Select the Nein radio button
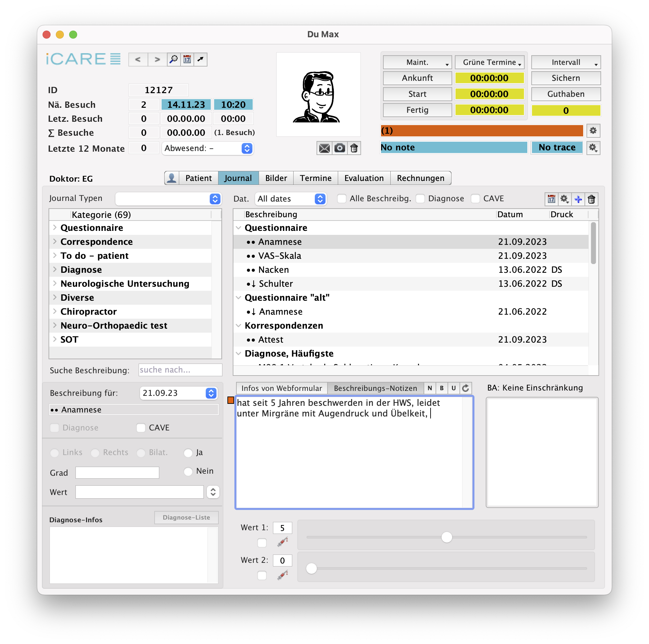 (x=188, y=471)
